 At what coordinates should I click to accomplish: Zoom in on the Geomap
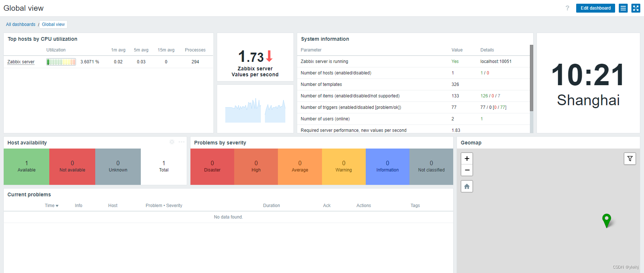coord(467,159)
